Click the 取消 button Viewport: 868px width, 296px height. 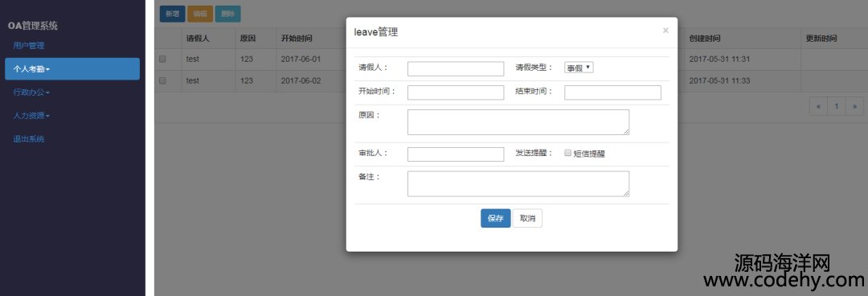(x=527, y=219)
